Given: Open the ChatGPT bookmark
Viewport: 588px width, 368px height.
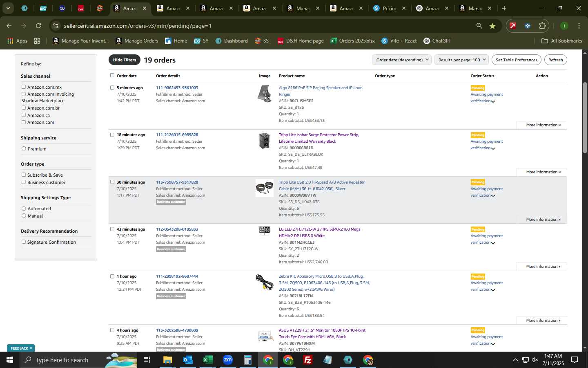Looking at the screenshot, I should pos(437,41).
